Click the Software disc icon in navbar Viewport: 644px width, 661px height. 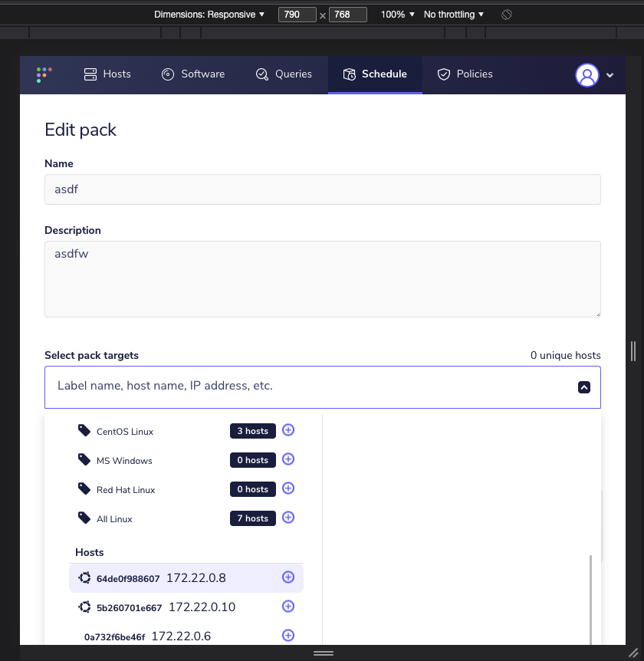pyautogui.click(x=168, y=74)
